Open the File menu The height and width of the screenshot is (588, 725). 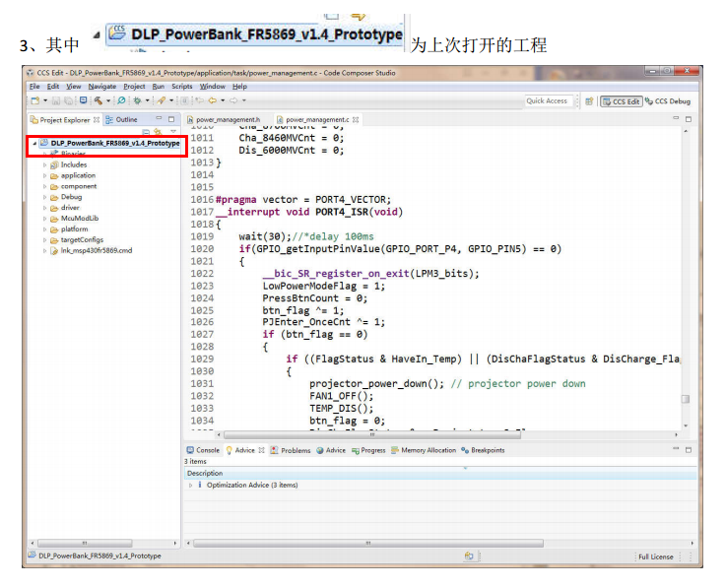[34, 87]
